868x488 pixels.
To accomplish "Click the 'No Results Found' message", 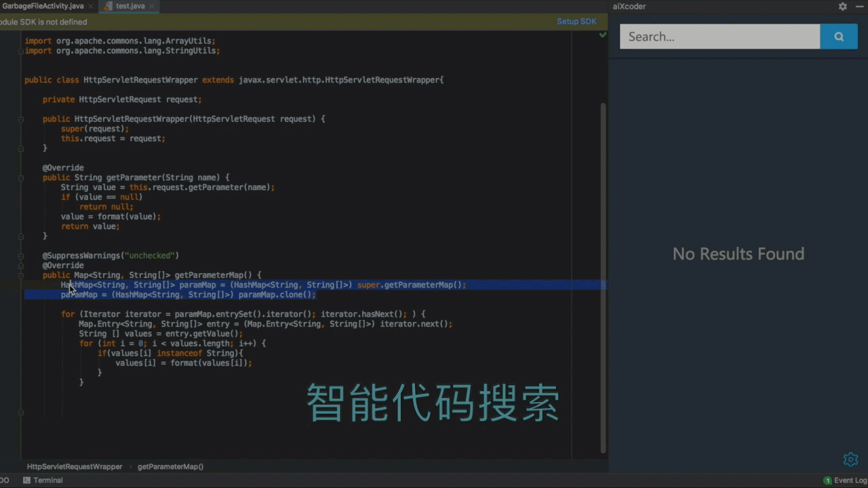I will click(x=738, y=254).
